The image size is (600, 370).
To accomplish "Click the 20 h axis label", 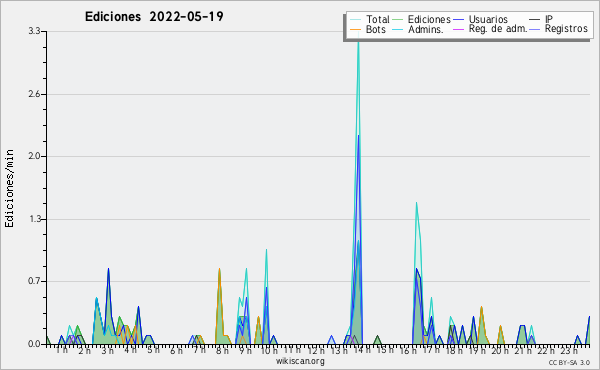I will point(500,350).
